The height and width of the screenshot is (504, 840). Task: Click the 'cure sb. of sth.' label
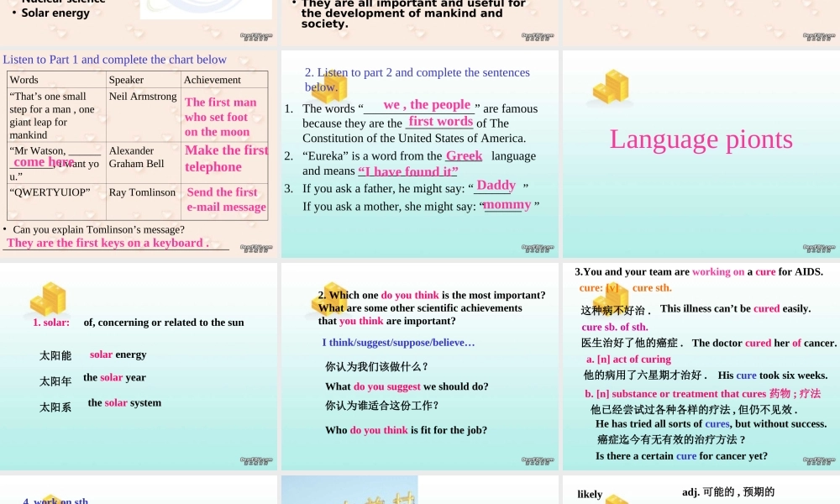[x=615, y=328]
